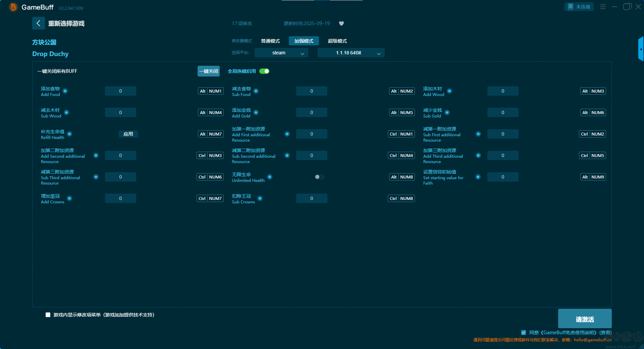Click the Add Food value field
Image resolution: width=644 pixels, height=349 pixels.
click(x=120, y=91)
